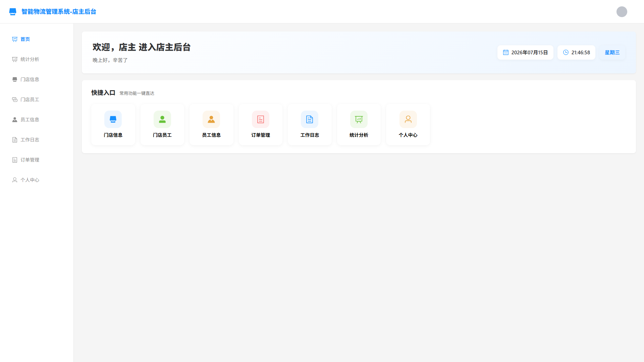Open the 个人中心 quick entry card label
Viewport: 644px width, 362px height.
tap(408, 135)
